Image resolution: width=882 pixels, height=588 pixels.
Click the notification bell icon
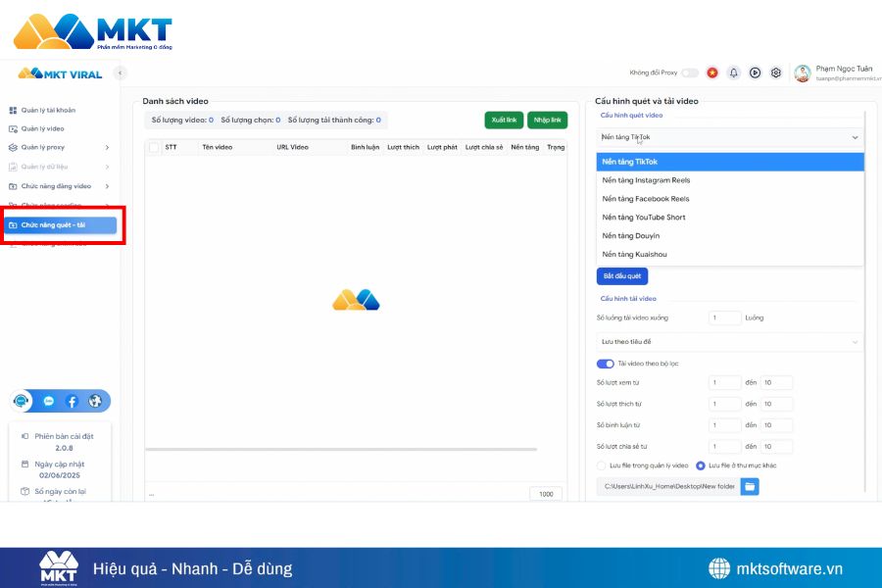coord(733,73)
